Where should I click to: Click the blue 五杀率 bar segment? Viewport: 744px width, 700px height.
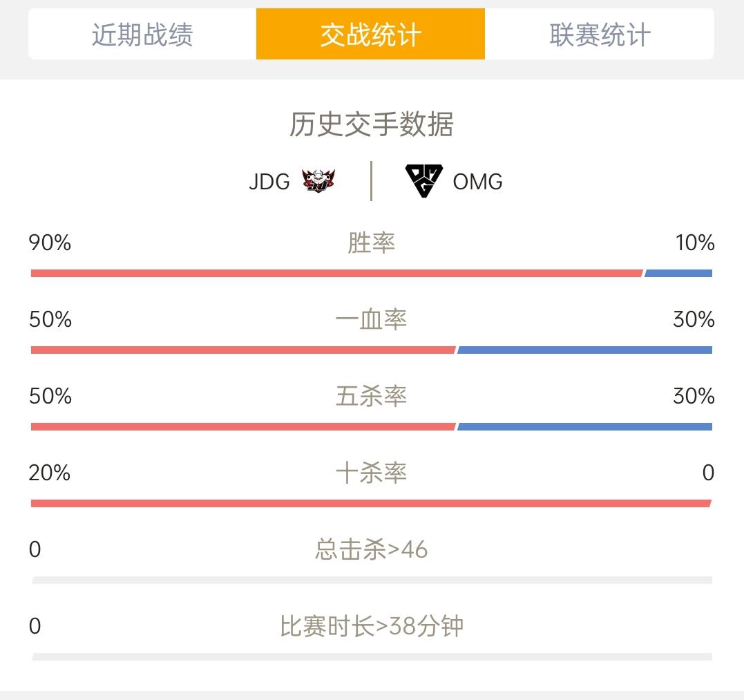tap(585, 426)
